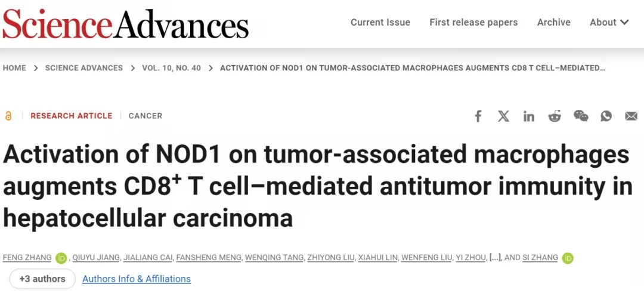Share article on X
Screen dimensions: 644x296
click(503, 116)
